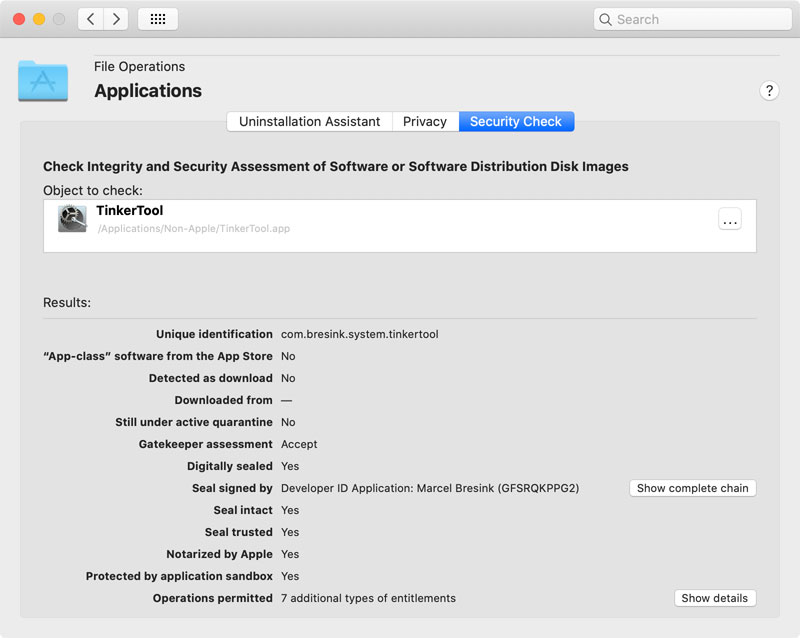Click the Applications folder icon
The height and width of the screenshot is (638, 800).
pyautogui.click(x=43, y=81)
